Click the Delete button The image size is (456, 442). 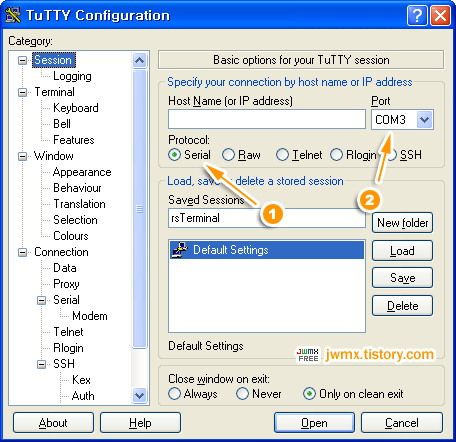[x=402, y=306]
